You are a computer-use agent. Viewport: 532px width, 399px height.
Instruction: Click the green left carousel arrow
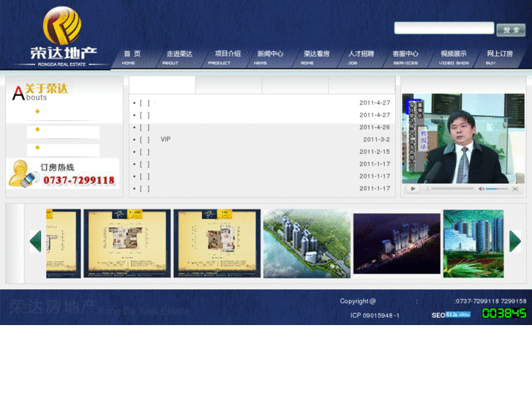pyautogui.click(x=36, y=241)
